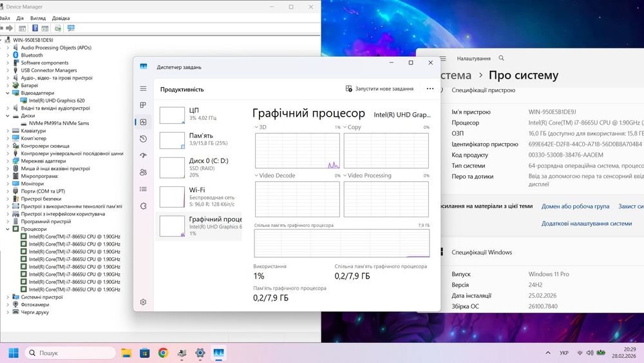Open File Explorer from the taskbar
The image size is (644, 363).
tap(126, 353)
